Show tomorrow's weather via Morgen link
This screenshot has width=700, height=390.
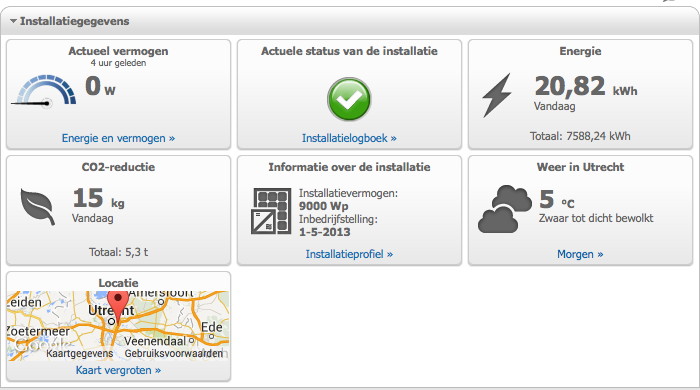[580, 254]
